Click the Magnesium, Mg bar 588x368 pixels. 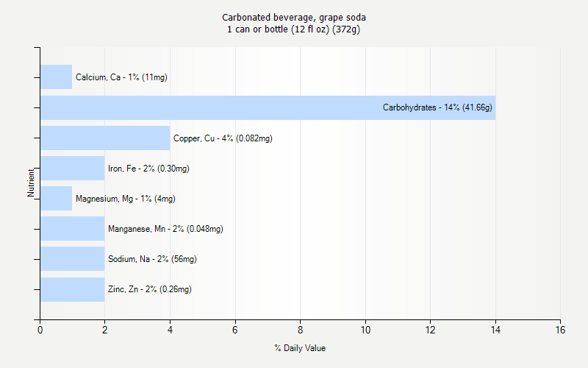click(57, 198)
